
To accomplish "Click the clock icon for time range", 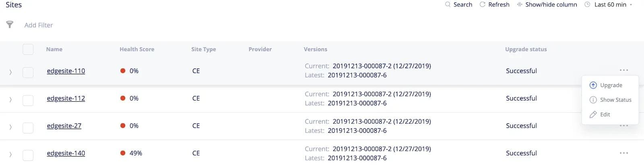I will pyautogui.click(x=587, y=4).
